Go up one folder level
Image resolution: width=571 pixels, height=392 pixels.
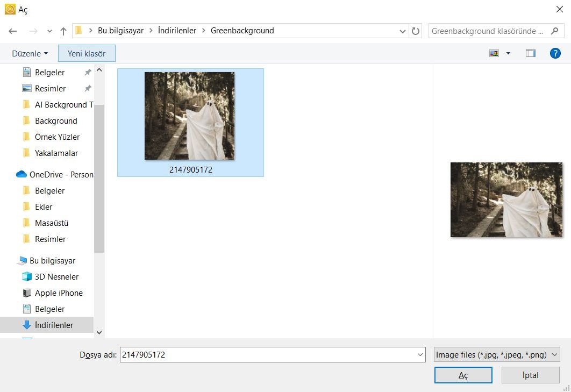(63, 31)
